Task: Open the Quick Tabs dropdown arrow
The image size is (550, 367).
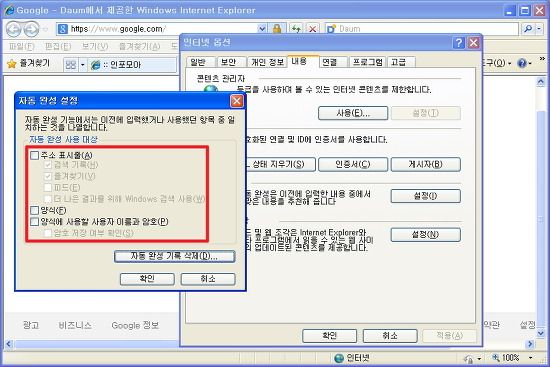Action: [x=83, y=65]
